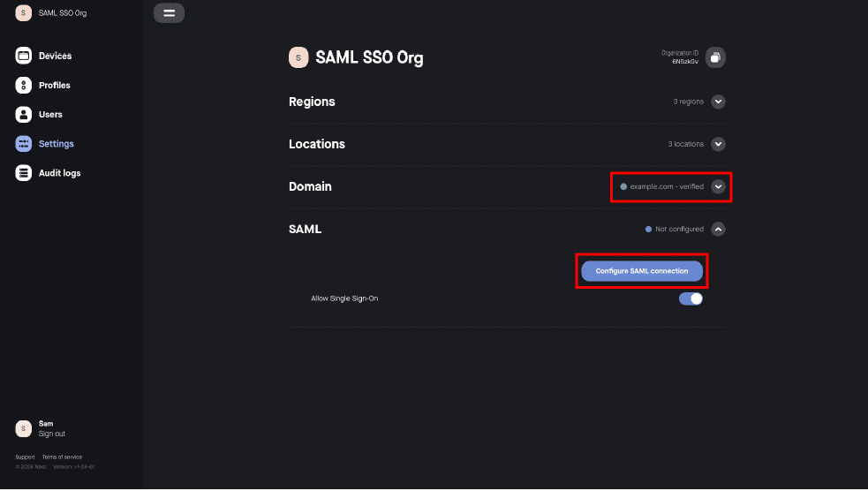Open the Users menu label
The image size is (868, 491).
pyautogui.click(x=50, y=115)
